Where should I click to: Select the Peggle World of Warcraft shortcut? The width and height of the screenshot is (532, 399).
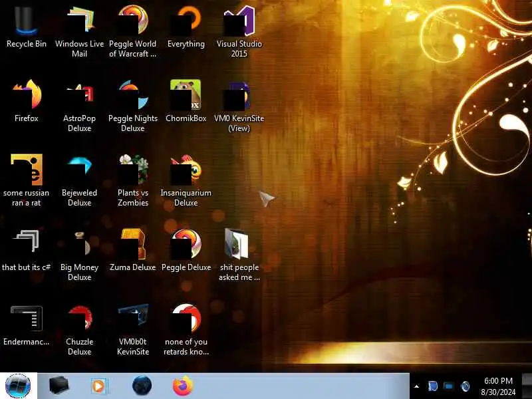(x=132, y=32)
